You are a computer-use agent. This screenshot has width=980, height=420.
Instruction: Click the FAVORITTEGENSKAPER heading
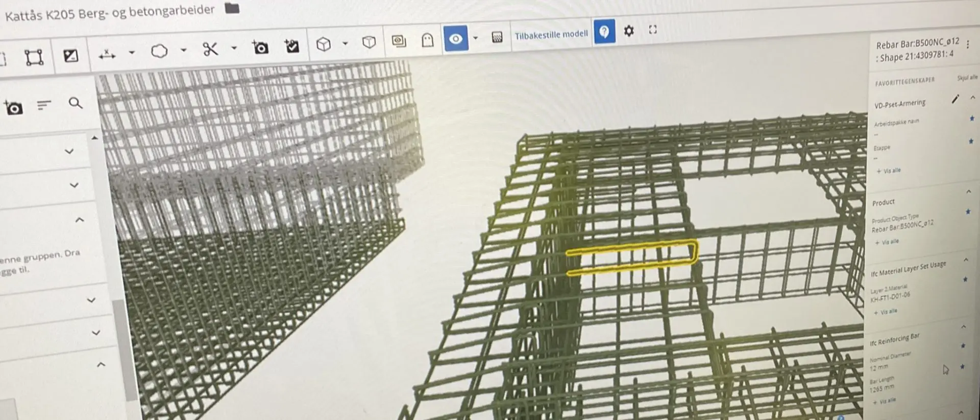[904, 81]
